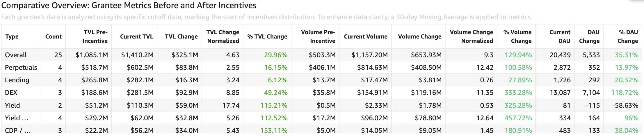Sort by Volume Change Normalized header
This screenshot has width=644, height=136.
coord(471,36)
